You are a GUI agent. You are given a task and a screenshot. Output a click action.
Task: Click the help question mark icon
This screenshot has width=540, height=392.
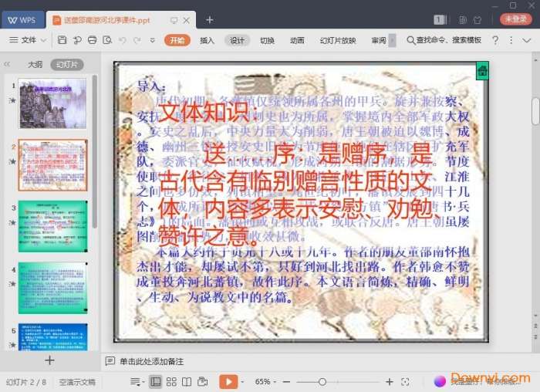(x=494, y=40)
